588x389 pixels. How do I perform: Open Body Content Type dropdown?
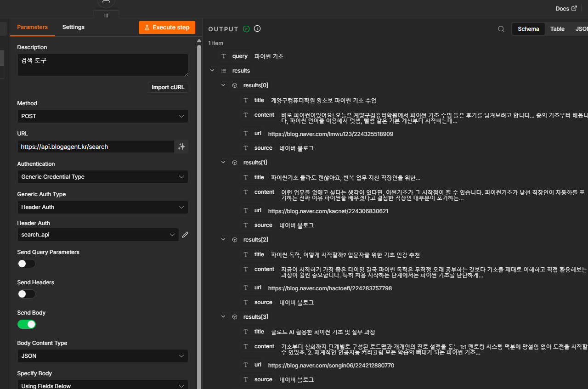pyautogui.click(x=102, y=356)
